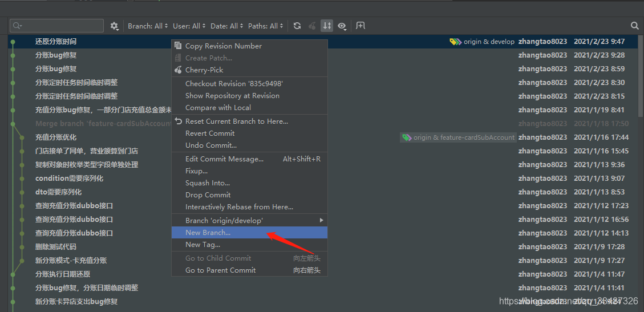Viewport: 644px width, 312px height.
Task: Select Edit Commit Message...
Action: (x=249, y=159)
